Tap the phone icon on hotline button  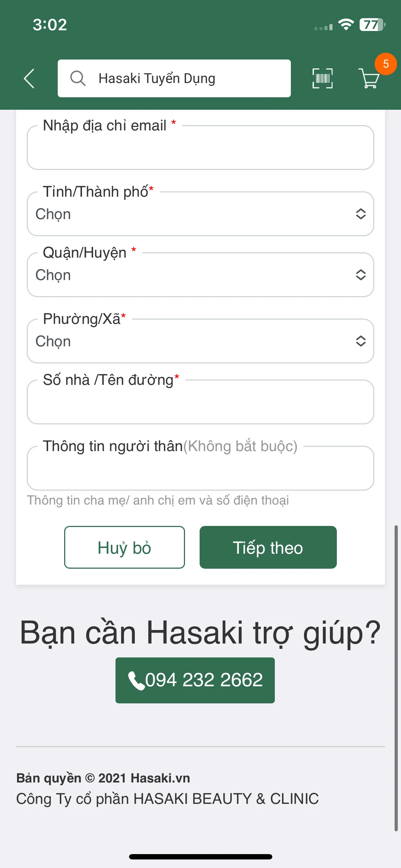pos(136,681)
